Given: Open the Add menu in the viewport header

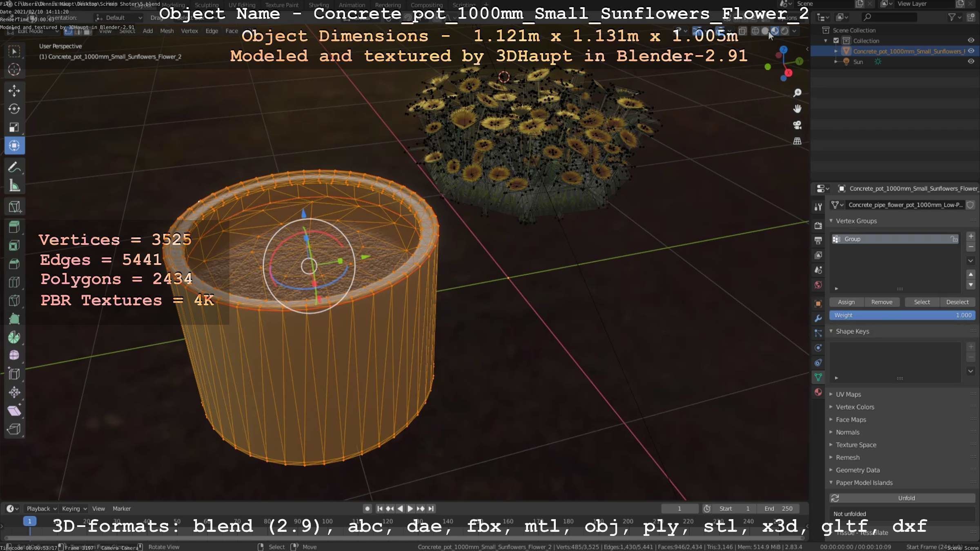Looking at the screenshot, I should 148,31.
